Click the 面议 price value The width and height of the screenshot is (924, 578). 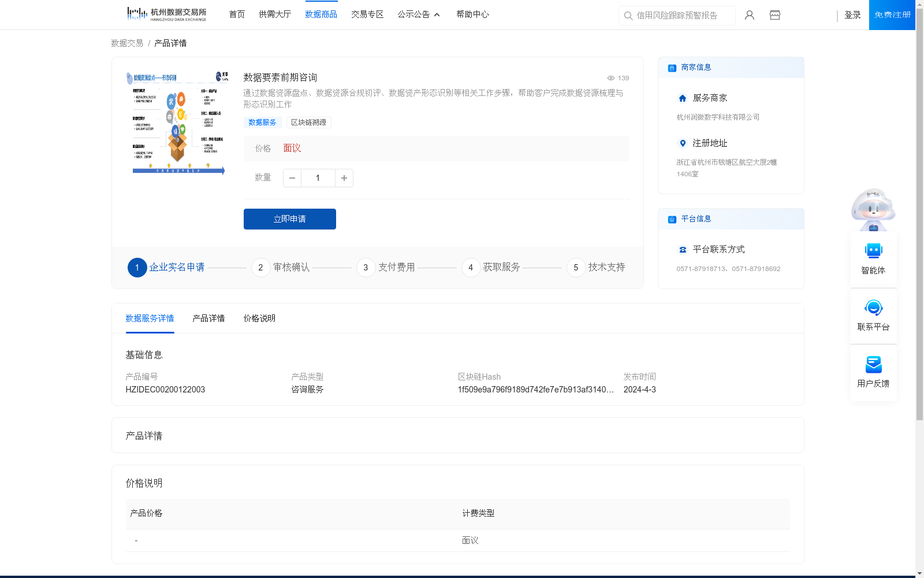point(292,149)
